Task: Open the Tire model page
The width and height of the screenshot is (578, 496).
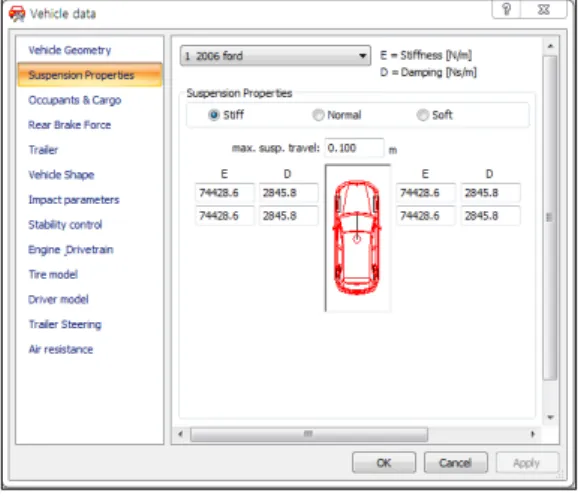Action: click(x=53, y=275)
